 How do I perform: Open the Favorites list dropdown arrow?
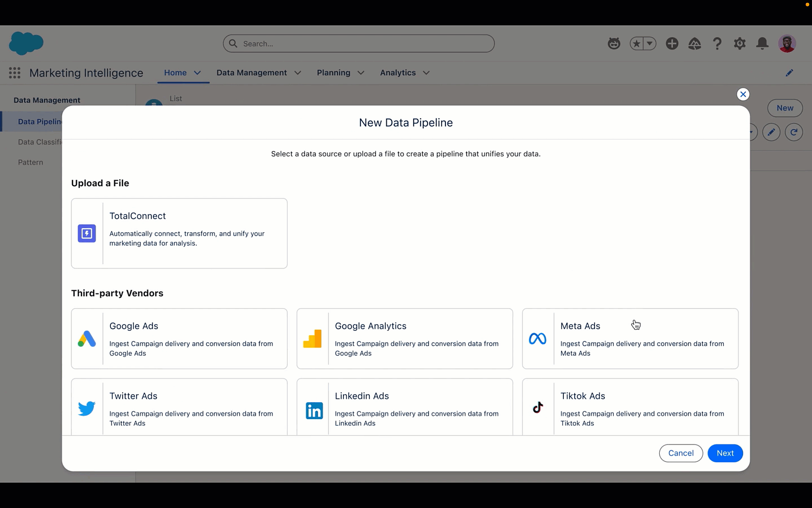click(x=649, y=44)
